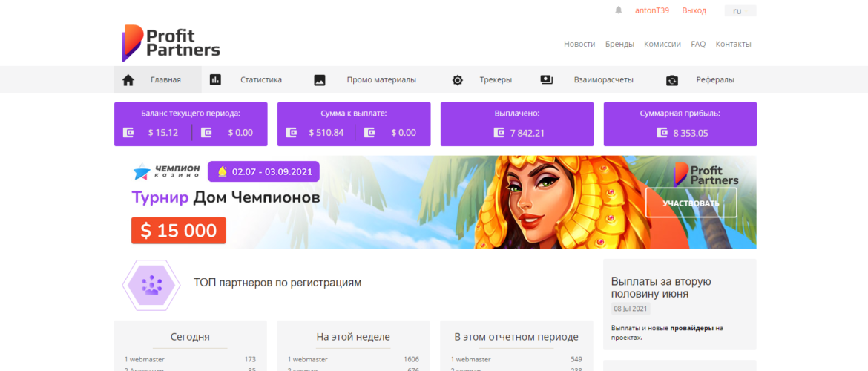Click the wallet icon next to $ 510.84
Screen dimensions: 868x371
[292, 133]
